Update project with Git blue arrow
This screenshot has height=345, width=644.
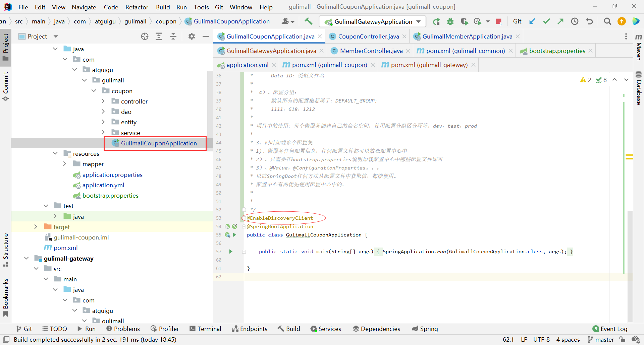pos(532,21)
